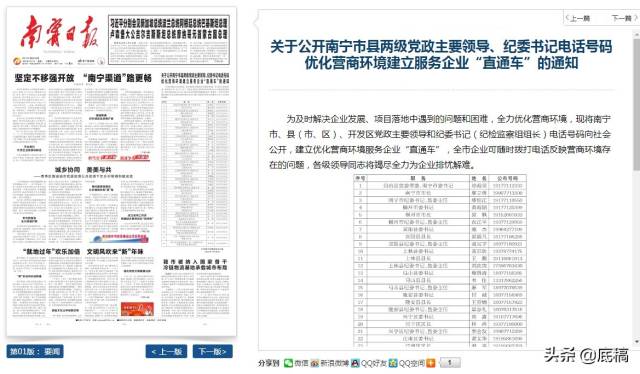Screen dimensions: 640x374
Task: Open article 城乡协同 美美与共 on page
Action: coord(83,169)
